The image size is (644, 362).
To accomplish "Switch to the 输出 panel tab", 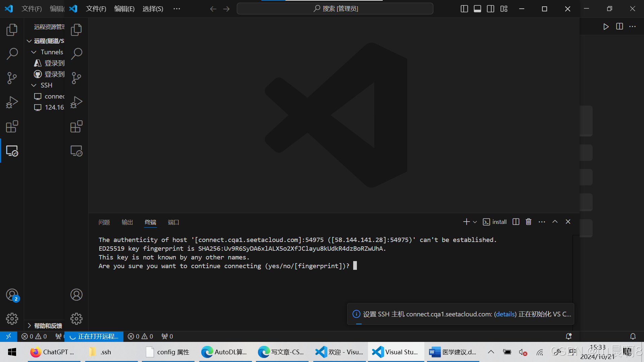I will 127,222.
